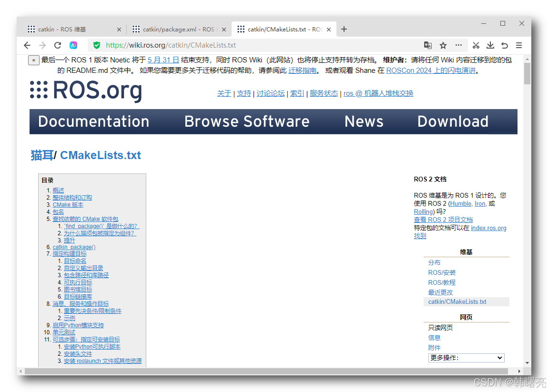Go forward with the browser forward arrow
Viewport: 548px width, 392px height.
[42, 45]
